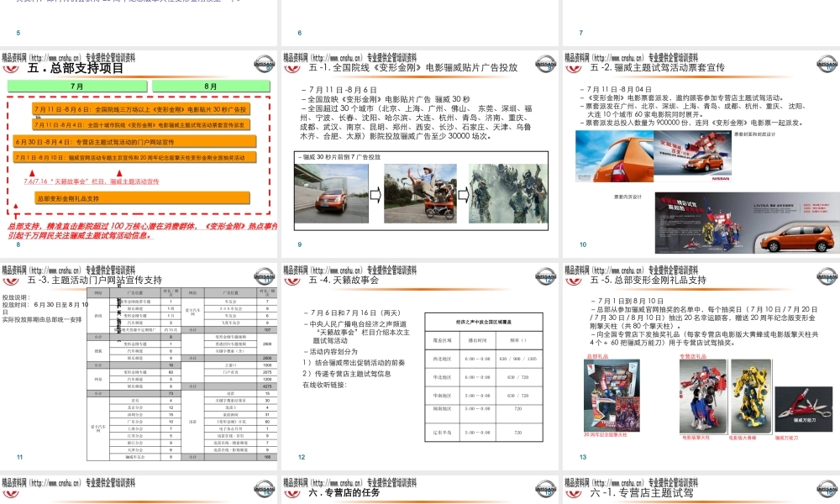Click the 六-1.专营店主题试驾 slide title
Screen dimensions: 840x504
[x=642, y=492]
